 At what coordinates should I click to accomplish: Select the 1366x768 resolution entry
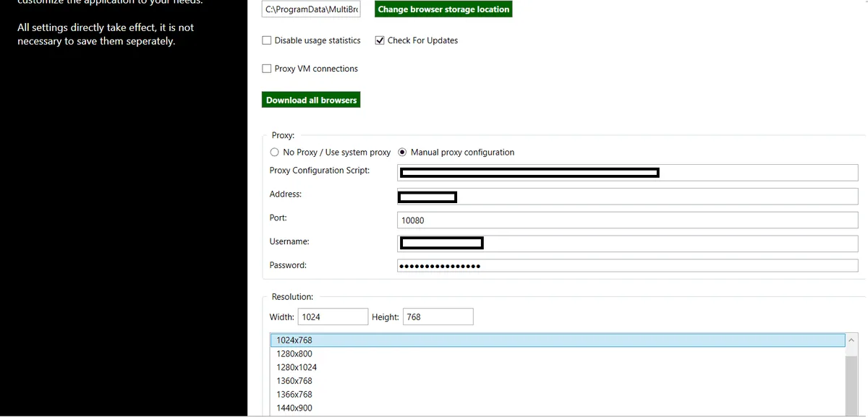click(x=558, y=395)
